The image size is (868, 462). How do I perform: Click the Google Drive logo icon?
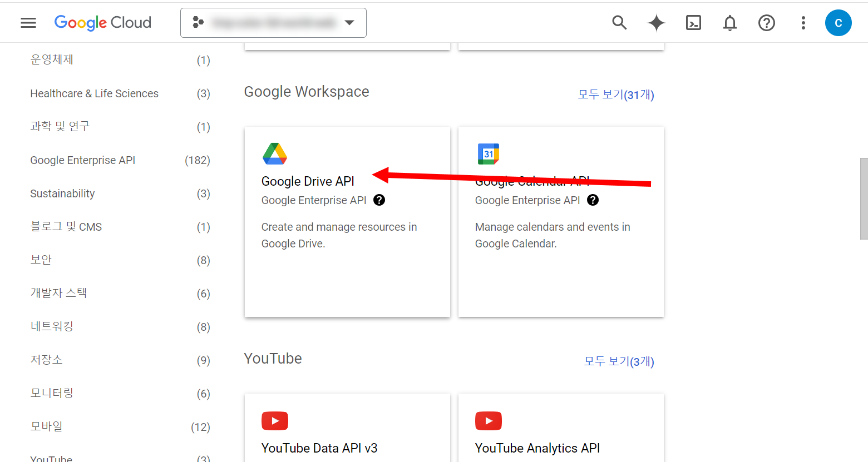(x=275, y=153)
